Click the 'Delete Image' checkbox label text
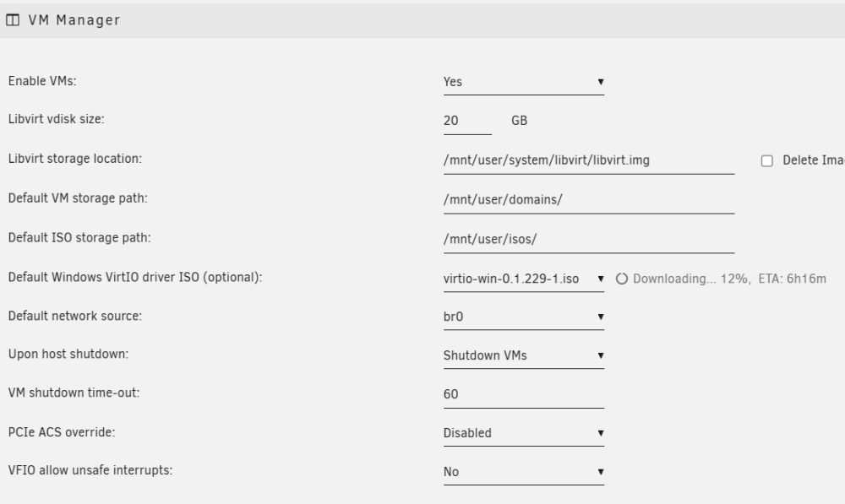This screenshot has height=504, width=845. pos(814,160)
